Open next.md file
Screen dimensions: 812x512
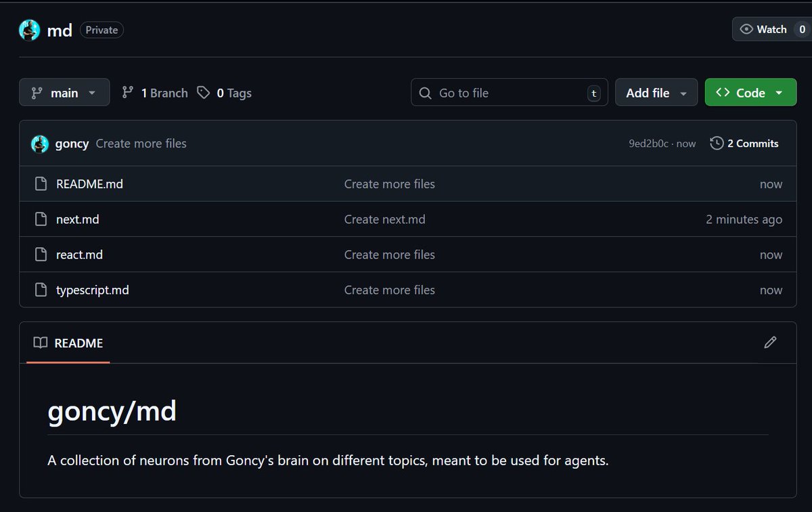coord(77,219)
